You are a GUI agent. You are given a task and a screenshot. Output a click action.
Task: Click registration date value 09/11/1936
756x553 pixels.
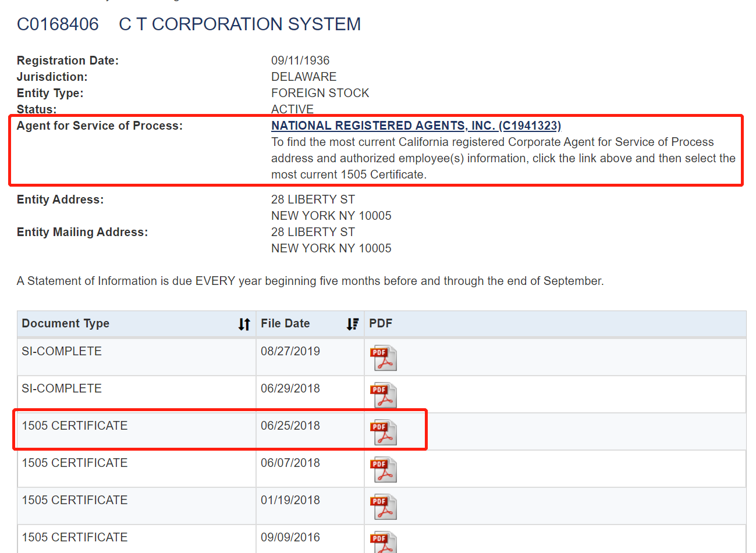(300, 60)
